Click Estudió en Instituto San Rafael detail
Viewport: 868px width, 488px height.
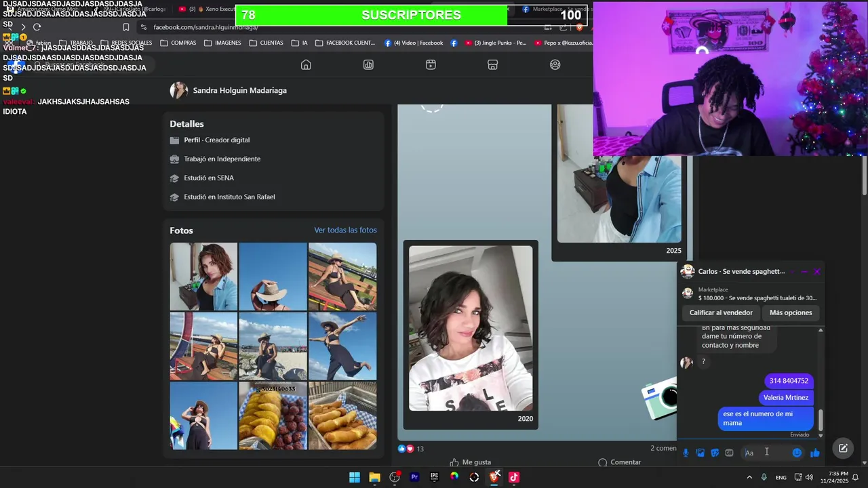click(x=229, y=197)
